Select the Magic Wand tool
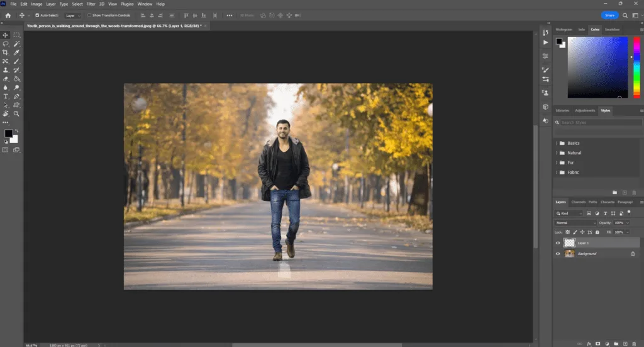The height and width of the screenshot is (347, 644). pos(16,43)
